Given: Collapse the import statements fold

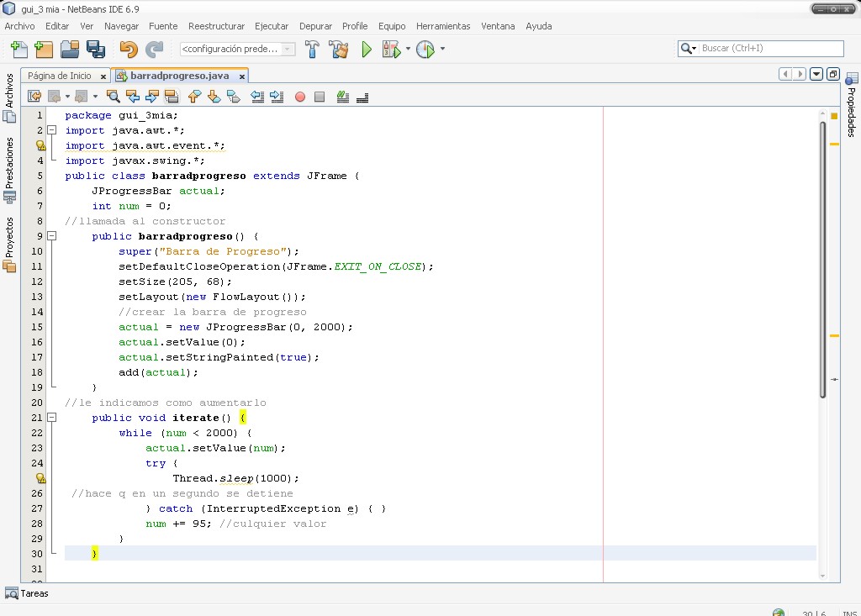Looking at the screenshot, I should [x=51, y=130].
